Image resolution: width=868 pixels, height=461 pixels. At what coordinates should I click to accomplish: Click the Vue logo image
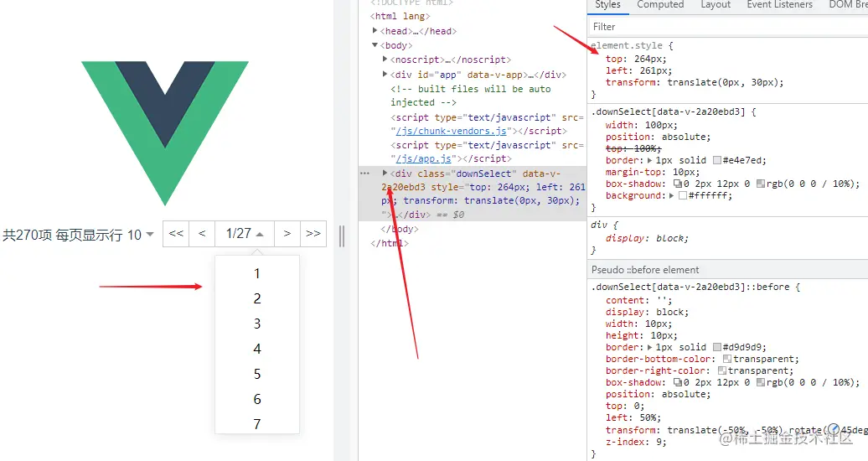point(165,133)
